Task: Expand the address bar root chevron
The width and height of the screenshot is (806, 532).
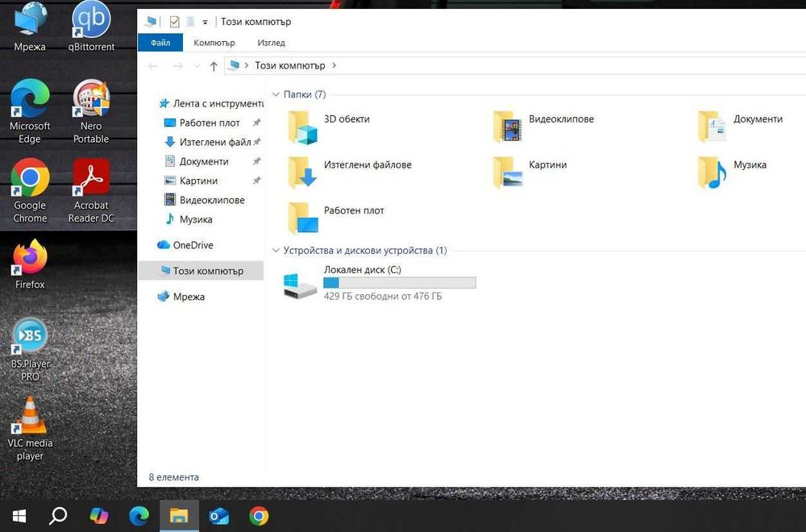Action: tap(247, 65)
